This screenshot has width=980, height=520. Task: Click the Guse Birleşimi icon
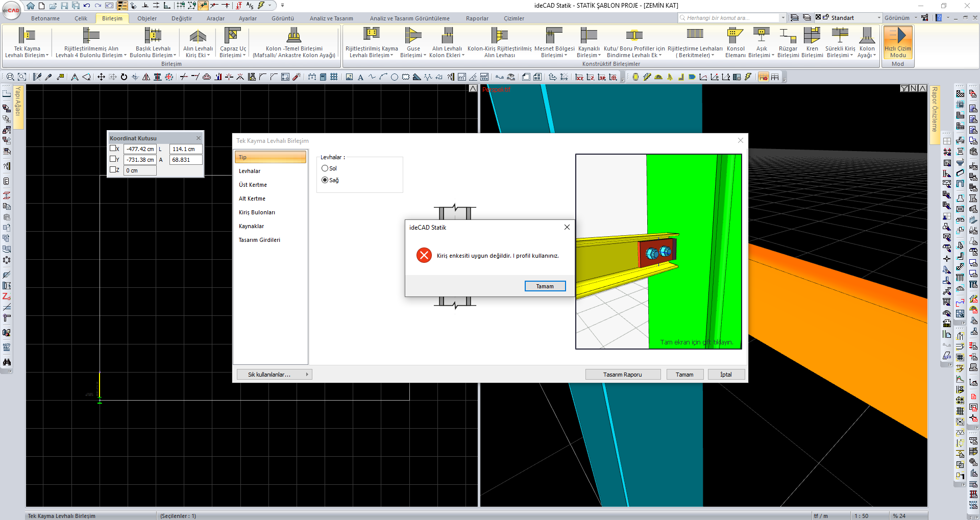(x=413, y=35)
